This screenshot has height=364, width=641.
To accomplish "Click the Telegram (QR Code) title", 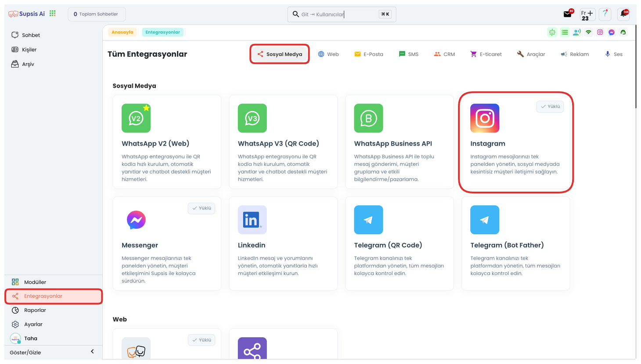I will pos(388,245).
